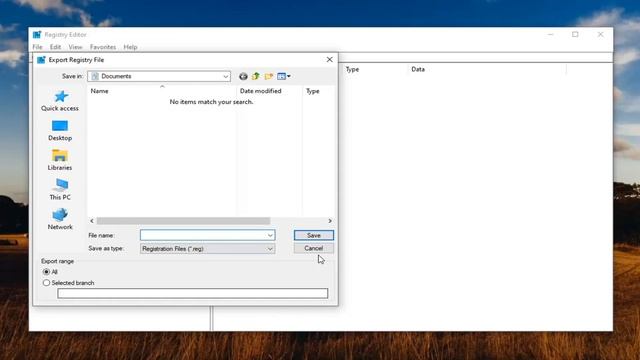Create a new folder
The image size is (640, 360).
pyautogui.click(x=269, y=76)
